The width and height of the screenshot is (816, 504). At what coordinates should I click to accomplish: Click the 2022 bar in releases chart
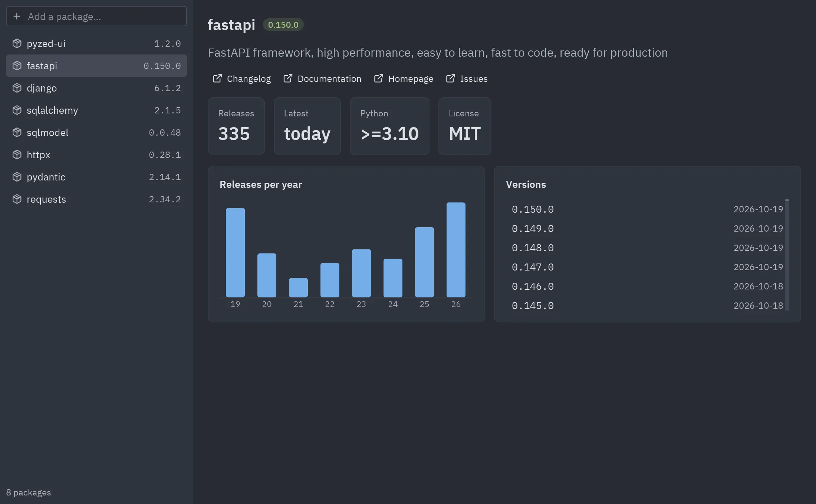pos(330,280)
